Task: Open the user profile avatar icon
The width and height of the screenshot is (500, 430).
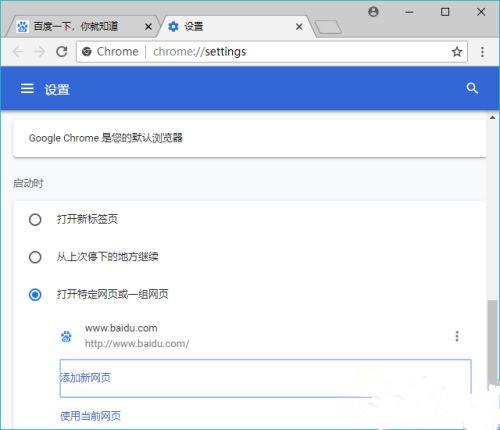Action: click(x=373, y=12)
